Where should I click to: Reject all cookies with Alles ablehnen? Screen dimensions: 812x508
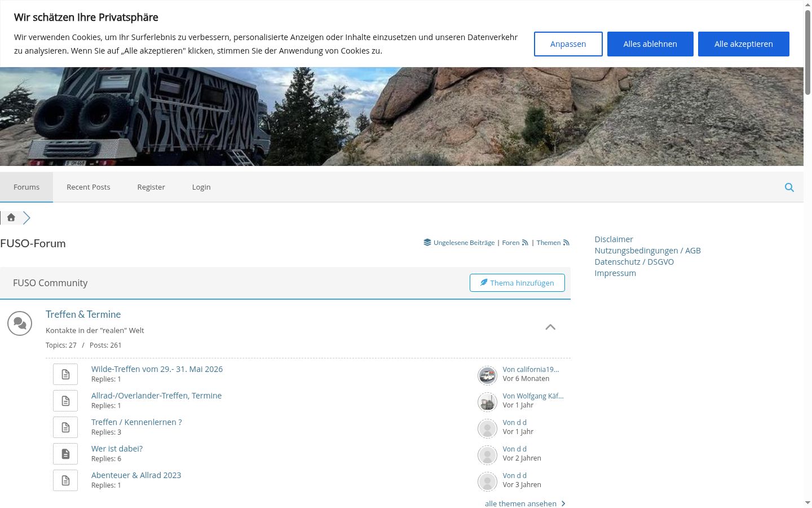pos(650,44)
